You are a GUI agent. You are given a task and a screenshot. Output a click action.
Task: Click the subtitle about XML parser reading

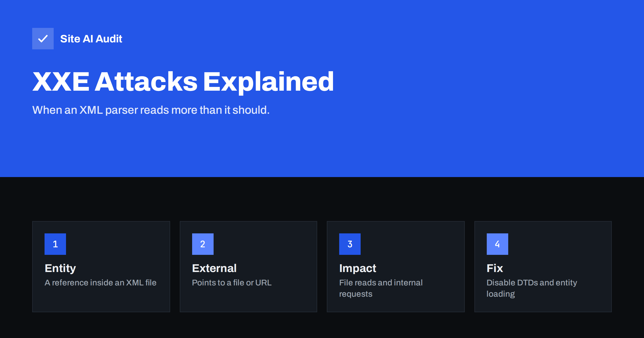[x=151, y=110]
